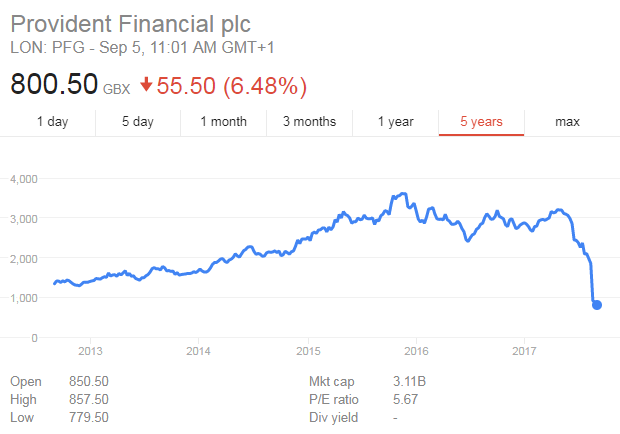620x434 pixels.
Task: Click the blue endpoint dot on chart
Action: tap(597, 304)
